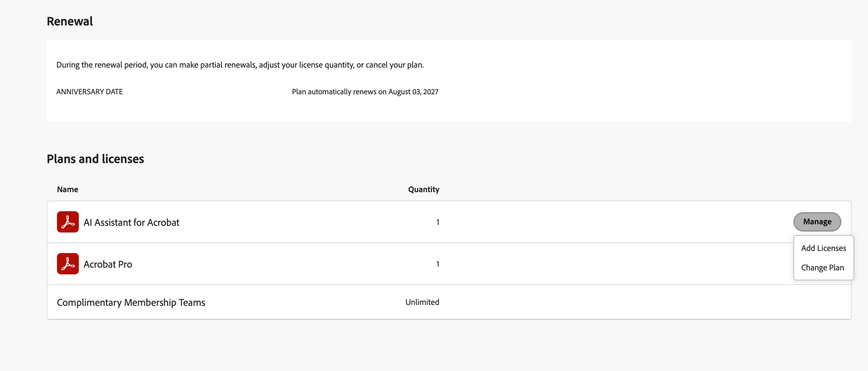Choose Add Licenses from the menu
Viewport: 868px width, 371px height.
pos(823,248)
